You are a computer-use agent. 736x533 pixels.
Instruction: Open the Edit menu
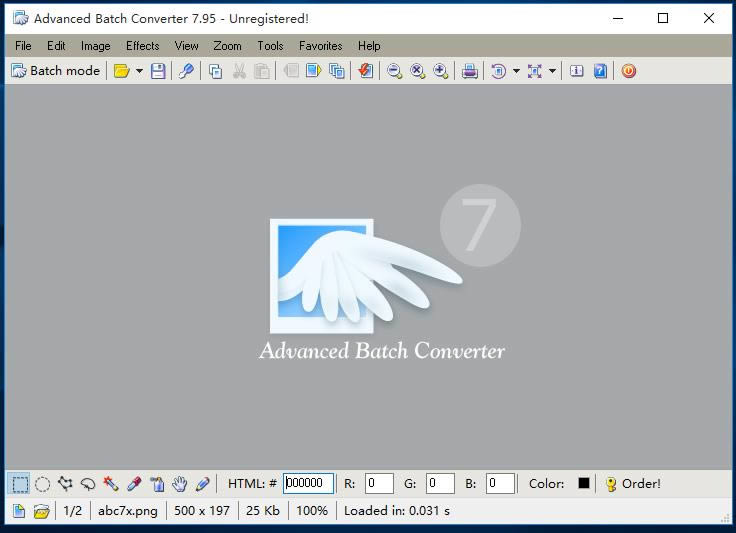click(x=56, y=46)
